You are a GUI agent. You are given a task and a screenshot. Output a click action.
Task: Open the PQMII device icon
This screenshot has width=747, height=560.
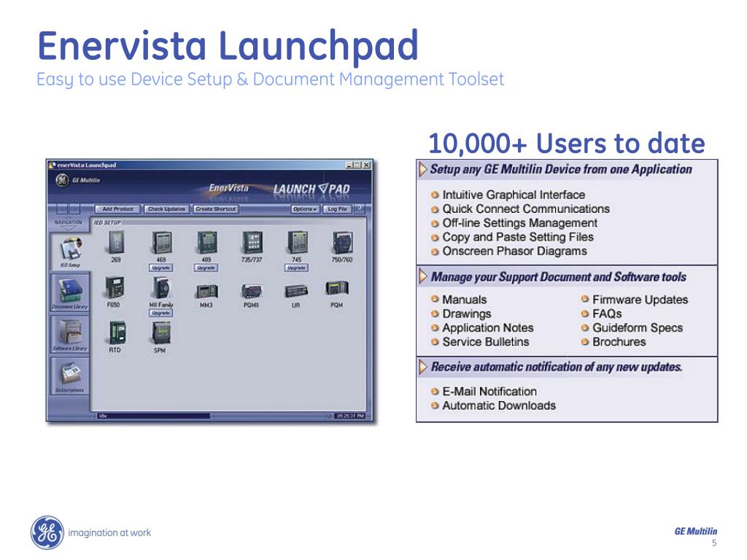click(x=252, y=290)
